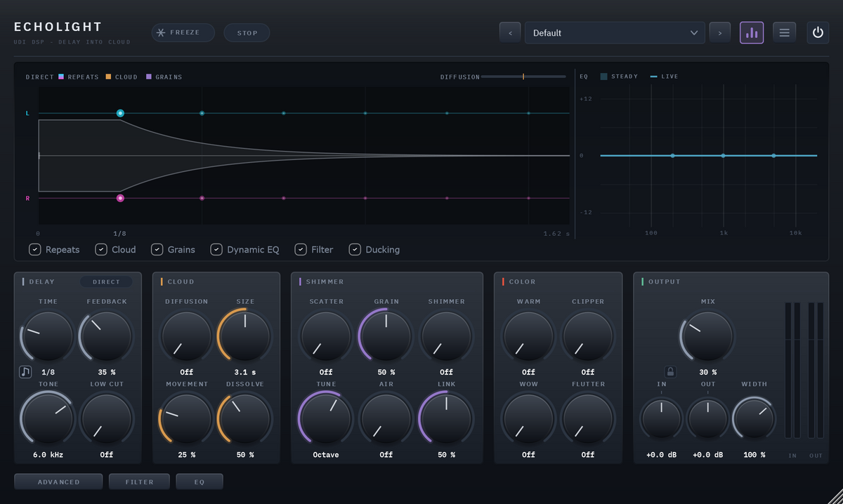843x504 pixels.
Task: Click the Link knob
Action: 446,419
